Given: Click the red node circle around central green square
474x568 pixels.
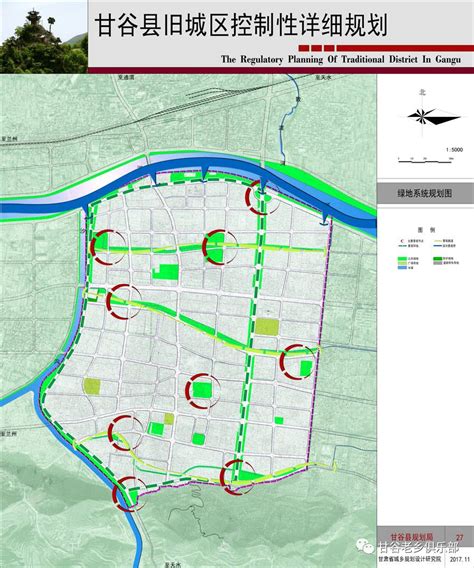Looking at the screenshot, I should pos(203,390).
